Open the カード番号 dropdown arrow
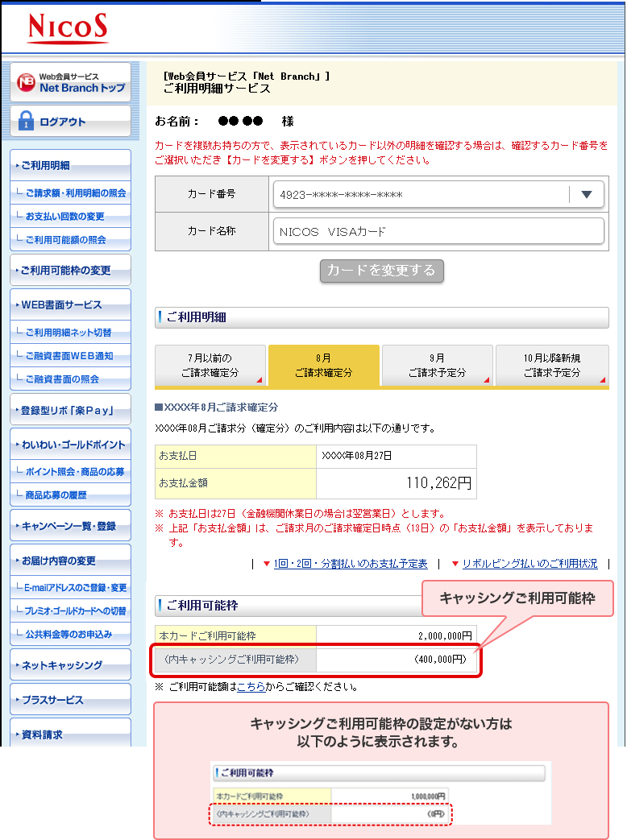The width and height of the screenshot is (627, 840). click(586, 194)
